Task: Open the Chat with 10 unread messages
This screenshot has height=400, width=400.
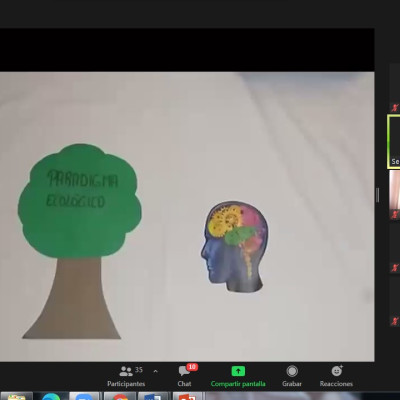Action: point(184,376)
